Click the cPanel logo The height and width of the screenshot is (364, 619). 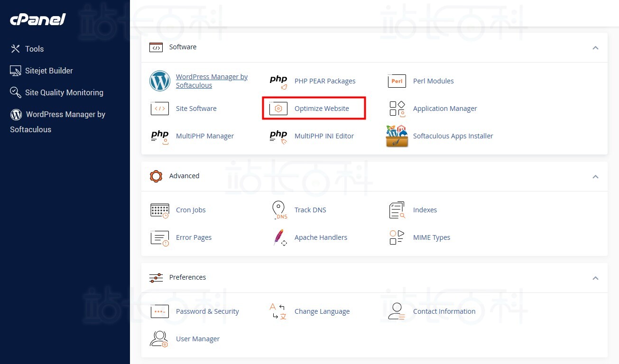point(38,19)
